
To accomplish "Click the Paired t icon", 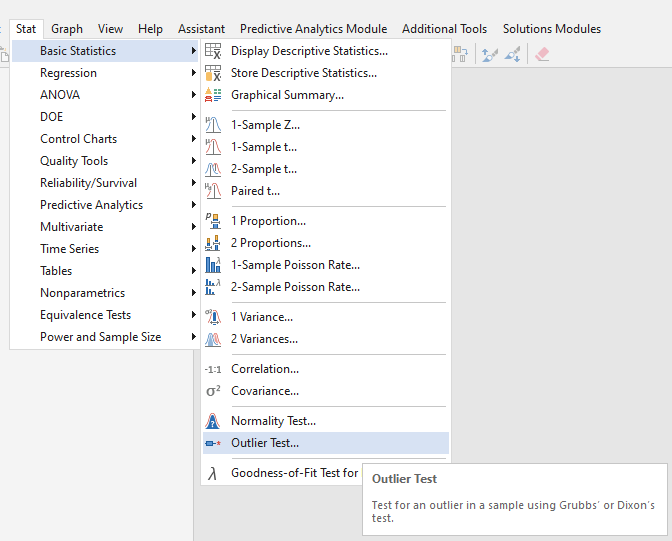I will (x=213, y=191).
